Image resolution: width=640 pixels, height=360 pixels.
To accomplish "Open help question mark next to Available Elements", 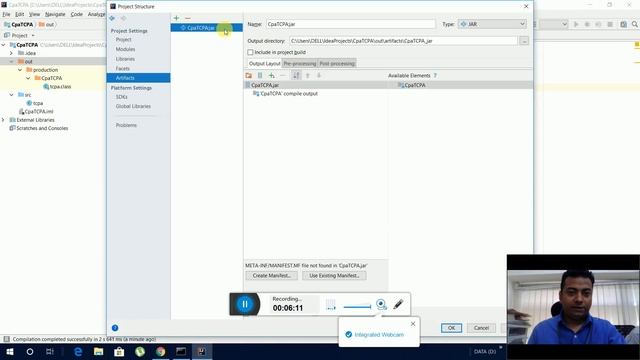I will point(435,76).
